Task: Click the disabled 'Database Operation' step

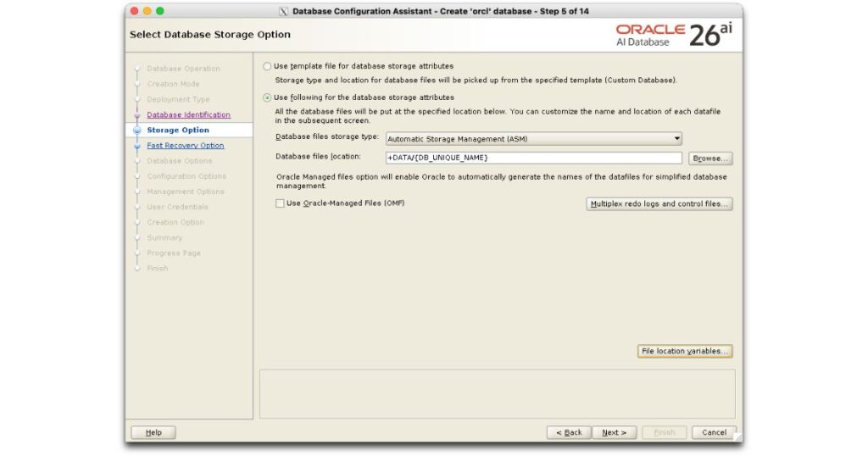Action: point(183,70)
